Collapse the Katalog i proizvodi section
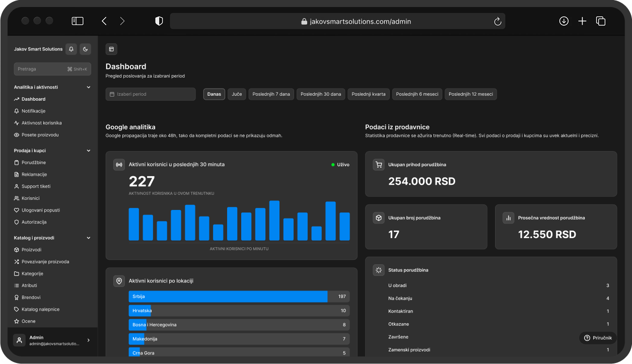632x364 pixels. [89, 238]
